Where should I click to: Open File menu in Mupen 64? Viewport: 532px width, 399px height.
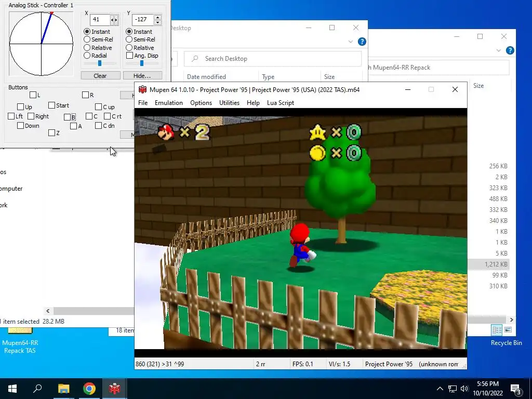pyautogui.click(x=143, y=103)
